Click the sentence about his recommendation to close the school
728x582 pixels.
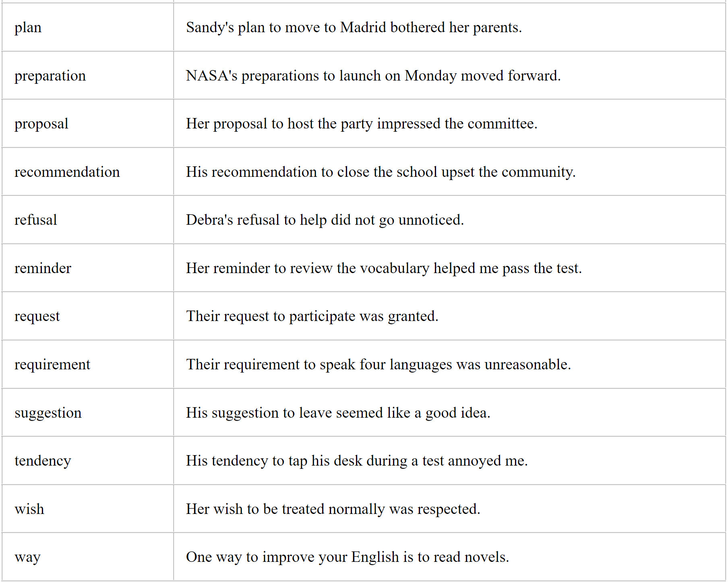381,172
